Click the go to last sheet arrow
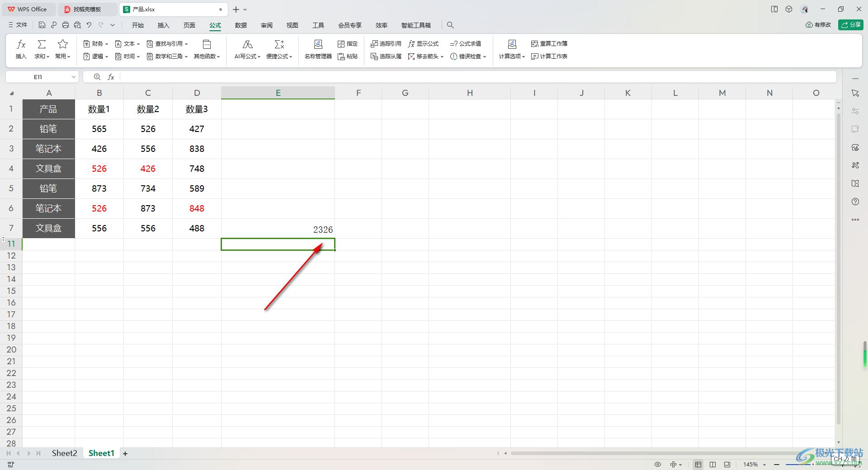Viewport: 868px width, 470px height. coord(38,453)
